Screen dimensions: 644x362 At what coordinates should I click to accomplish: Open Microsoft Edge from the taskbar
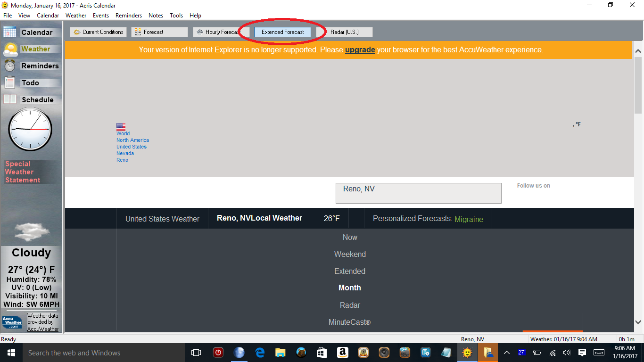(260, 353)
